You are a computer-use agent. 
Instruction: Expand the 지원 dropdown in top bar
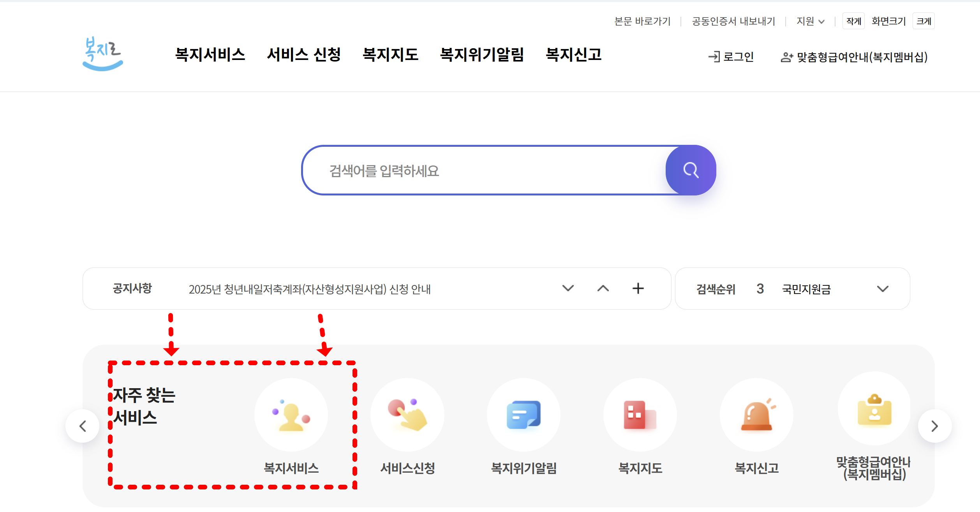point(811,21)
